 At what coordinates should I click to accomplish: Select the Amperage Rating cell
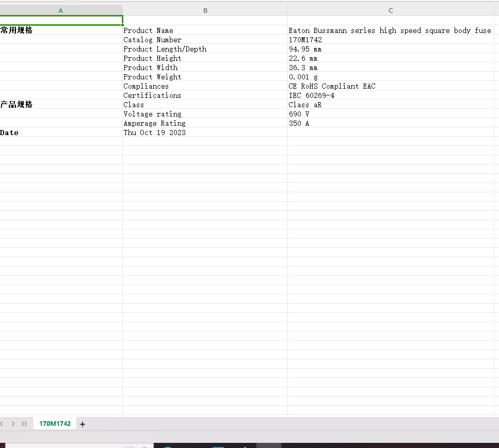[205, 123]
